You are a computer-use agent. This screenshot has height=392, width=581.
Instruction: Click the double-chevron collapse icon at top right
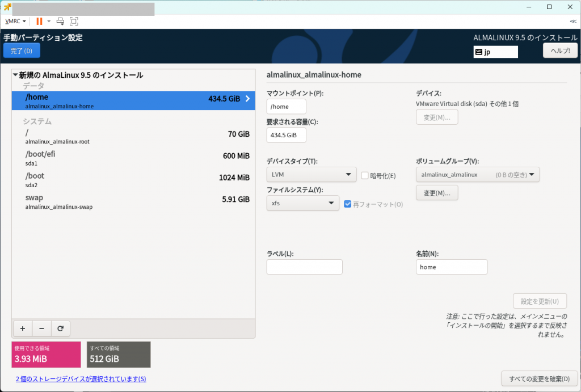573,21
